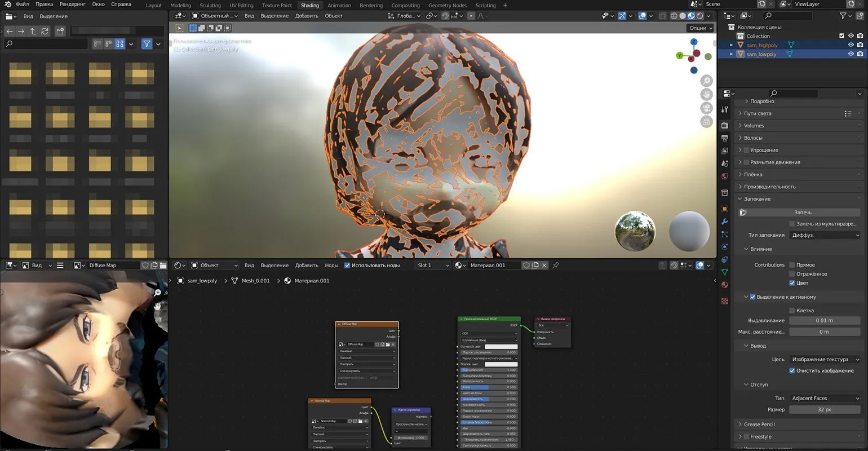Click the Опции button in viewport
Image resolution: width=868 pixels, height=451 pixels.
click(701, 28)
